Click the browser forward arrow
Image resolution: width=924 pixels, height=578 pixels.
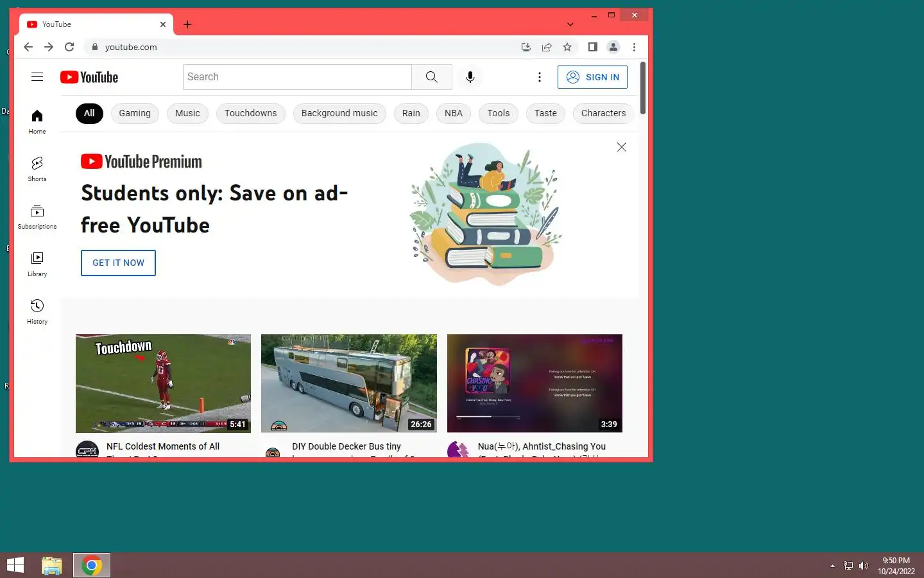point(49,47)
